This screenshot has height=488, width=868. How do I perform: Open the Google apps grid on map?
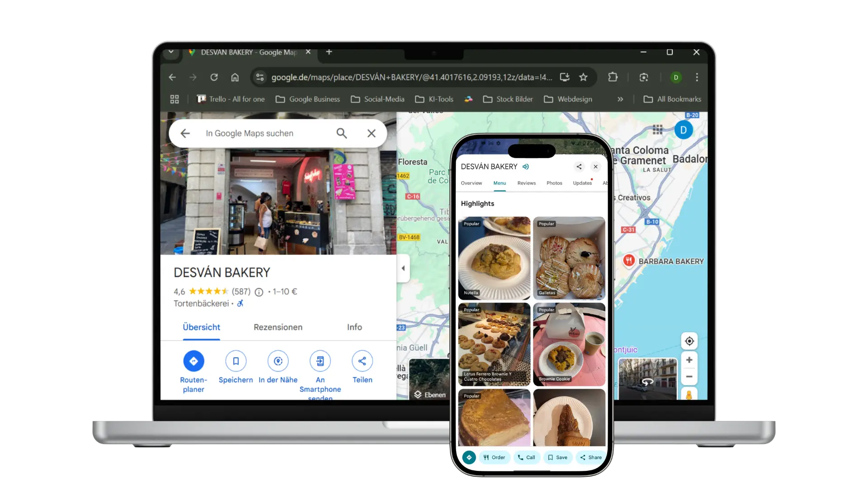(657, 130)
